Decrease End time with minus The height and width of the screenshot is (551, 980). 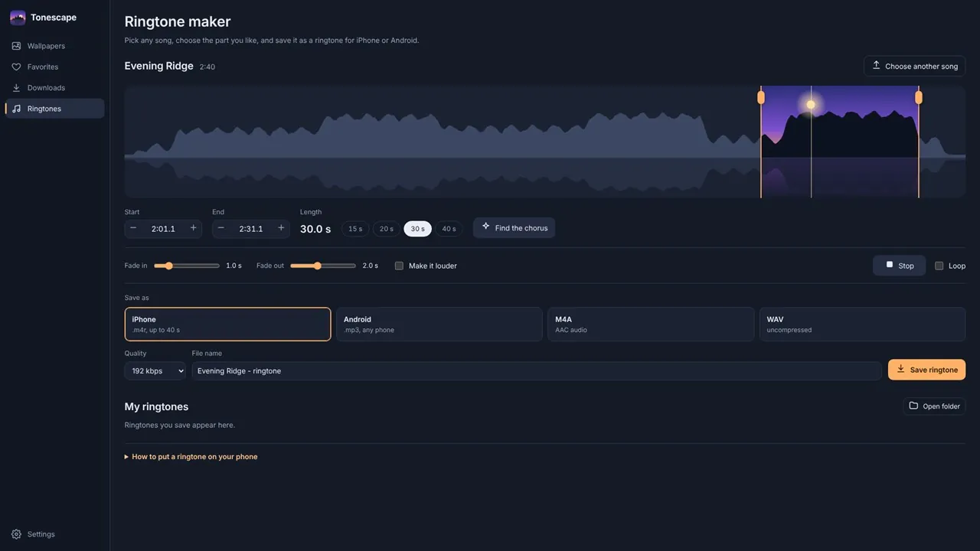point(221,228)
